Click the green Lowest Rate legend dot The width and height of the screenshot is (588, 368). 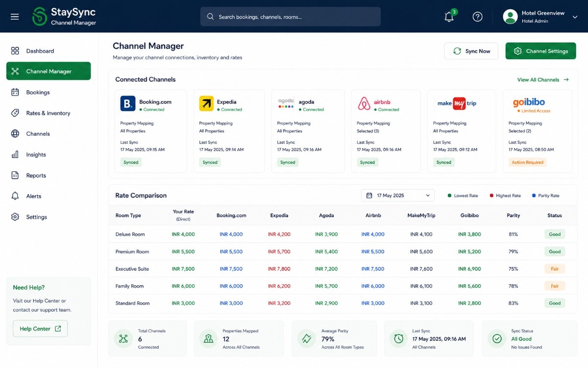(x=449, y=196)
